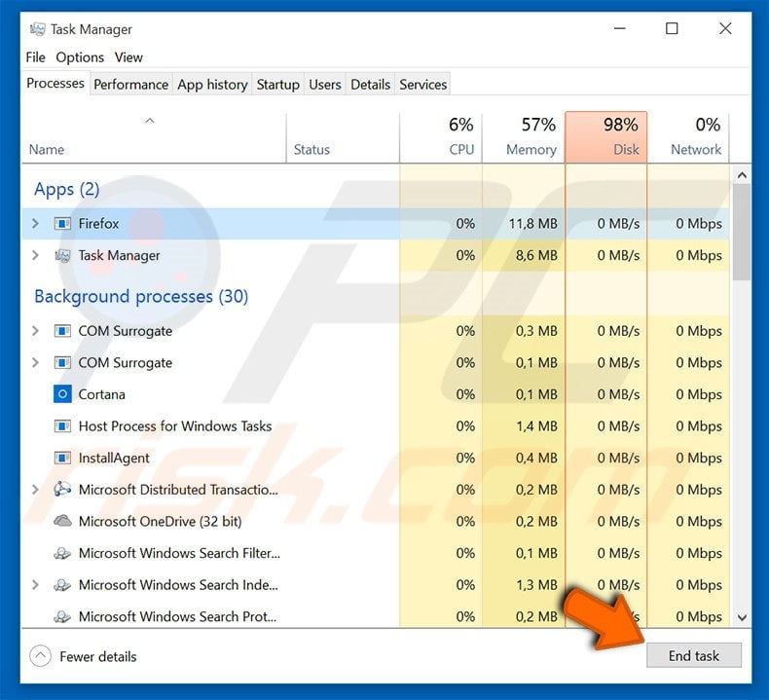Screen dimensions: 769x700
Task: Click the COM Surrogate icon with 0,1 MB
Action: 62,363
